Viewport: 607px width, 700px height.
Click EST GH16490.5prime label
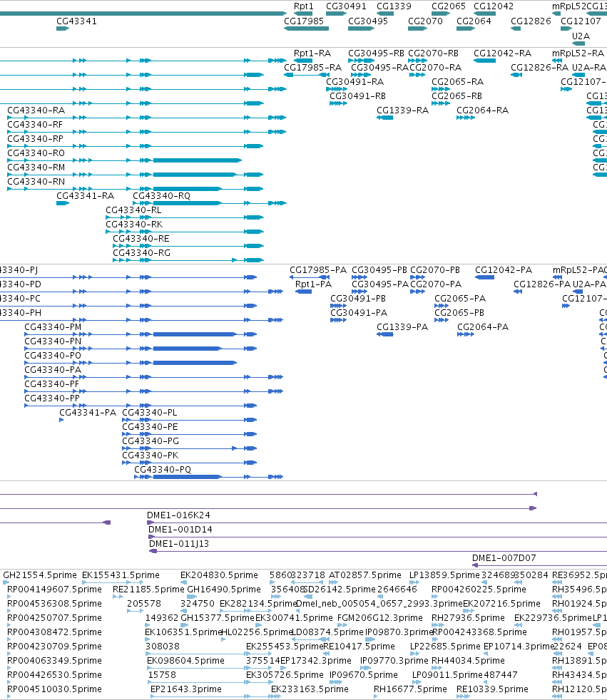[x=224, y=590]
